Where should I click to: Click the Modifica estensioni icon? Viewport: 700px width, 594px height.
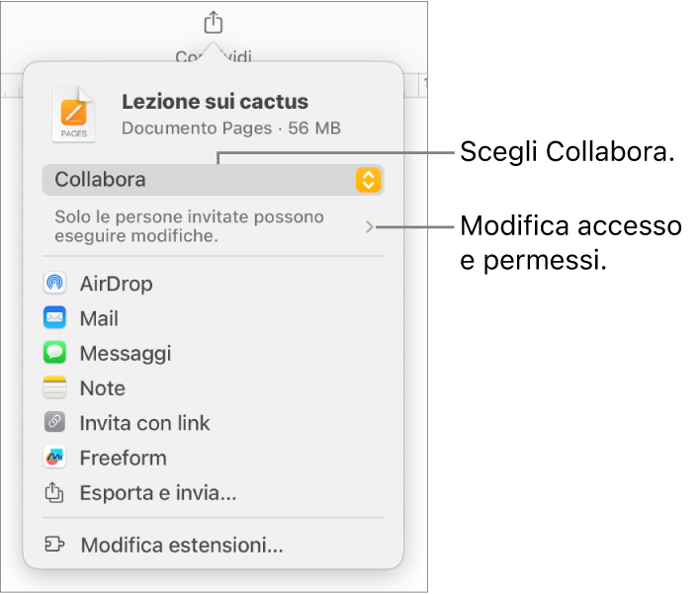55,546
